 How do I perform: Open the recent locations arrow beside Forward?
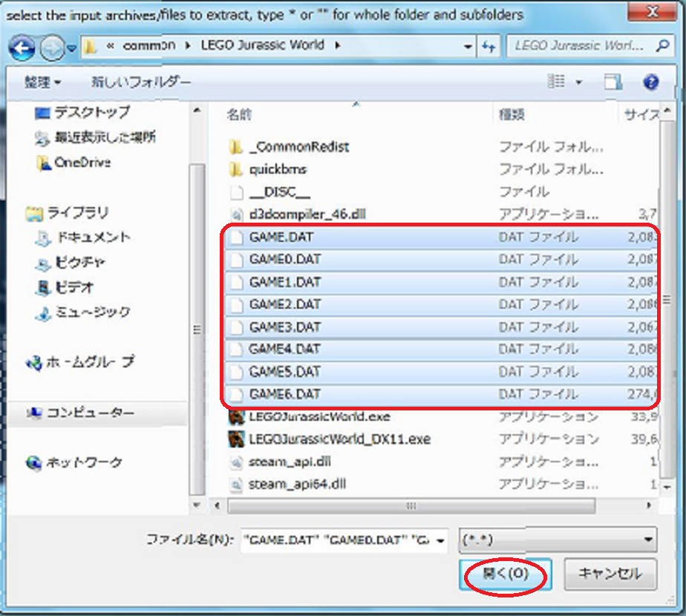point(72,47)
